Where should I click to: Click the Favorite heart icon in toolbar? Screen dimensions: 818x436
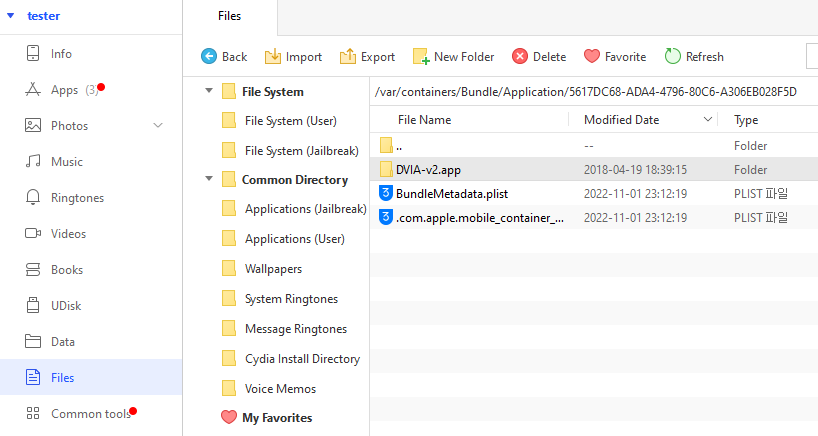click(x=592, y=56)
